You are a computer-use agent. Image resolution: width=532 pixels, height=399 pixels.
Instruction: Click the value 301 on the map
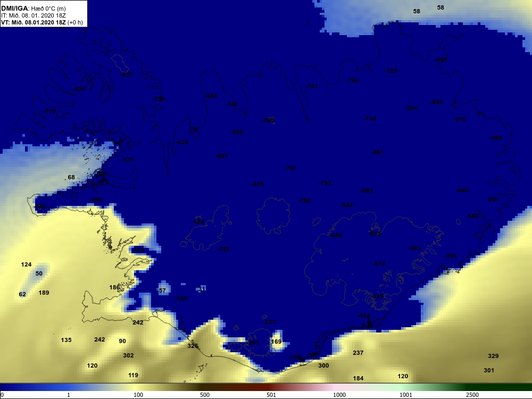pos(489,370)
